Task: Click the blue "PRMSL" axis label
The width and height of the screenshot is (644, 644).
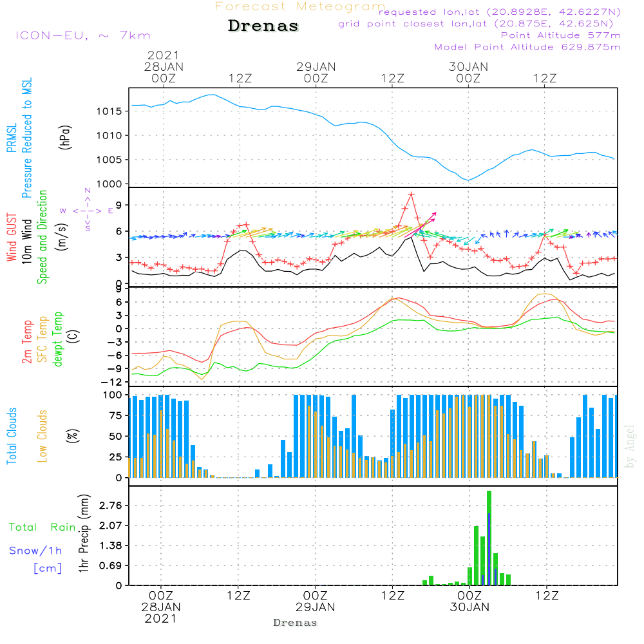Action: point(12,138)
